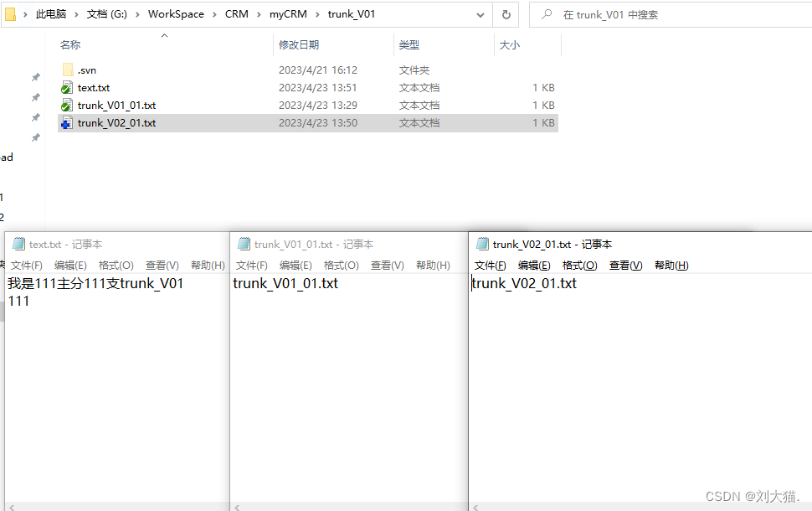The image size is (812, 511).
Task: Select trunk_V01_01.txt file icon
Action: tap(67, 106)
